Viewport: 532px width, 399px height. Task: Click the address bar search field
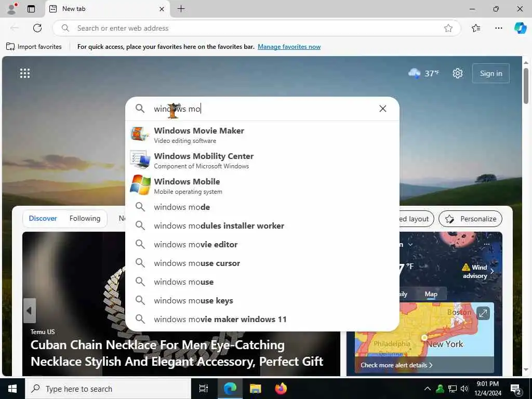pos(256,28)
